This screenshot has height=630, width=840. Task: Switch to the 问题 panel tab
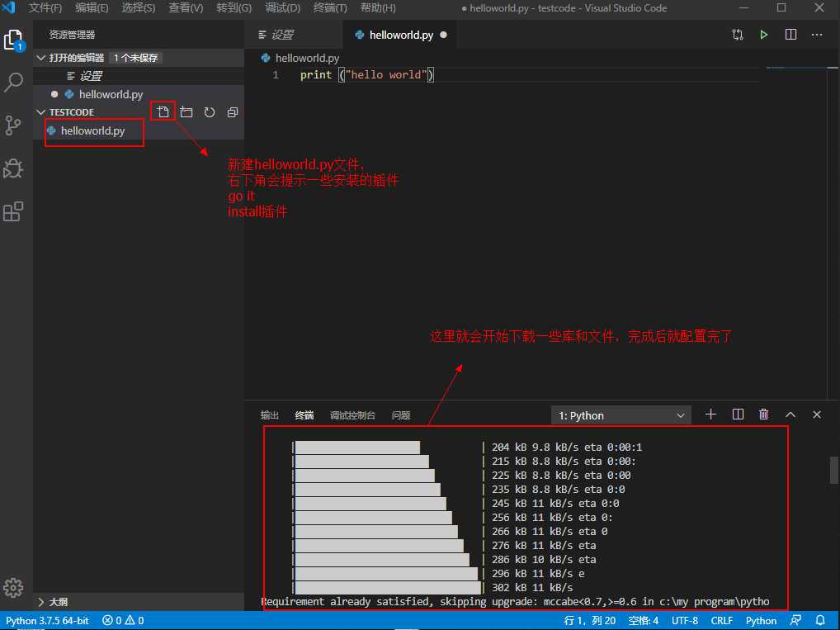[401, 415]
